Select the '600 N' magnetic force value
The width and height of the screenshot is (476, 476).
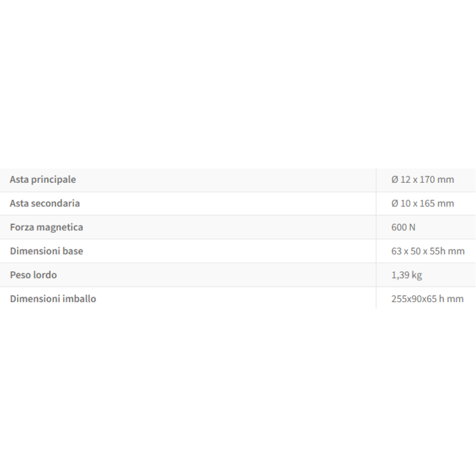click(x=403, y=227)
